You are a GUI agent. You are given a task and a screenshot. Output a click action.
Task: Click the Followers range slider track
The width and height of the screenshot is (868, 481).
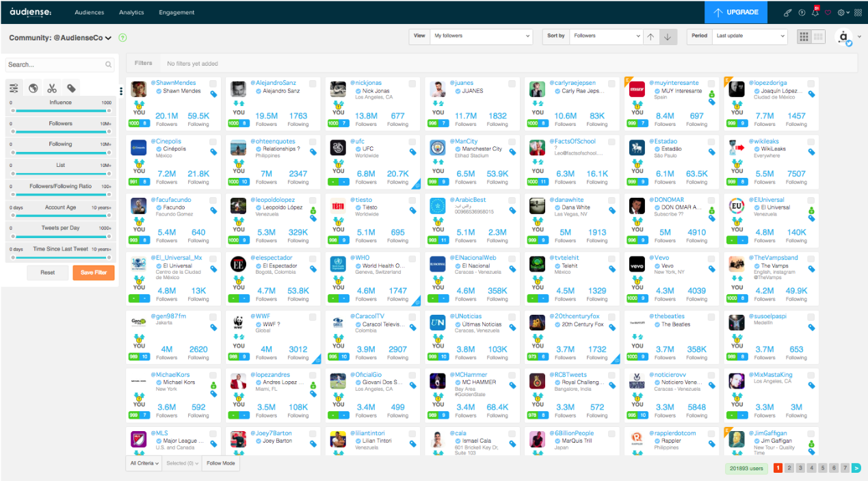pos(60,132)
